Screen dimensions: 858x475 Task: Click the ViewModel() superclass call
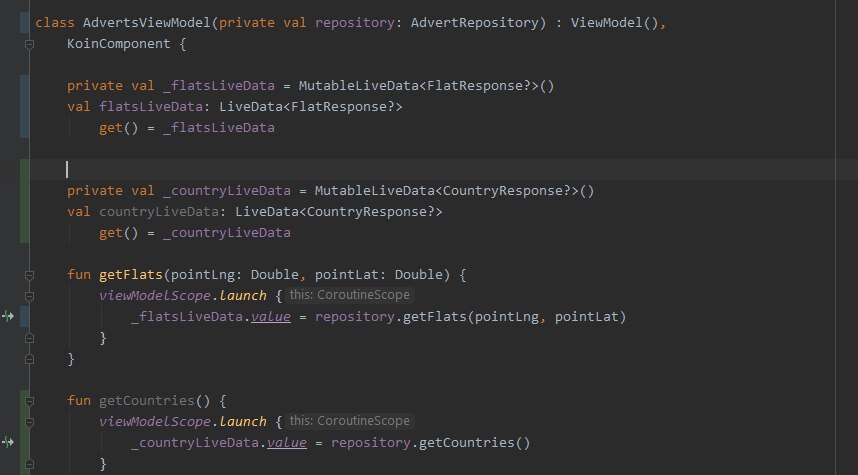[x=614, y=22]
